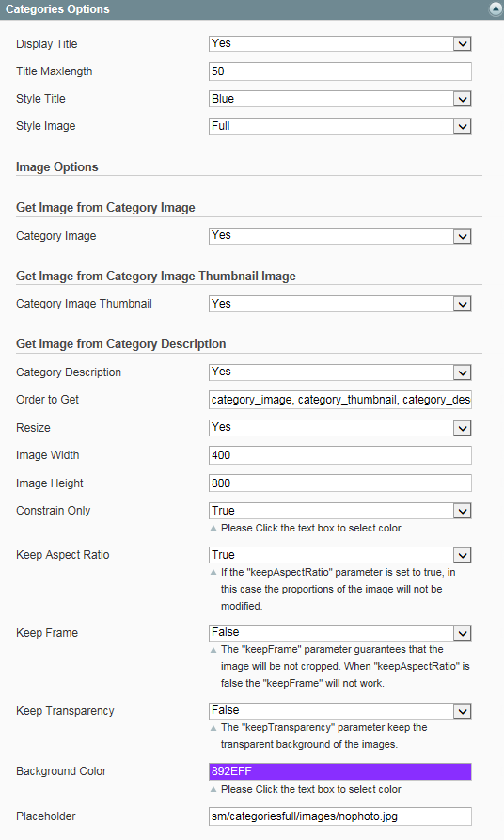504x840 pixels.
Task: Expand the Category Image Thumbnail dropdown
Action: pyautogui.click(x=340, y=304)
